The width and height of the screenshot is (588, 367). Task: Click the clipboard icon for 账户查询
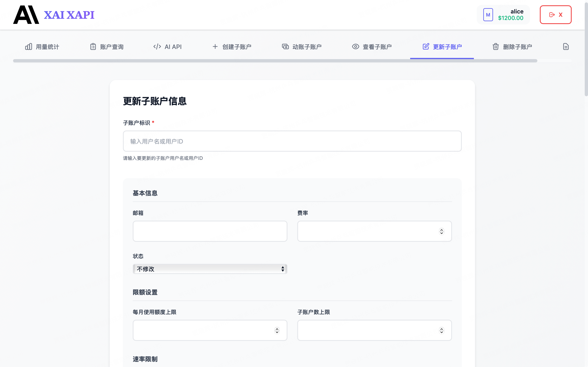[93, 47]
